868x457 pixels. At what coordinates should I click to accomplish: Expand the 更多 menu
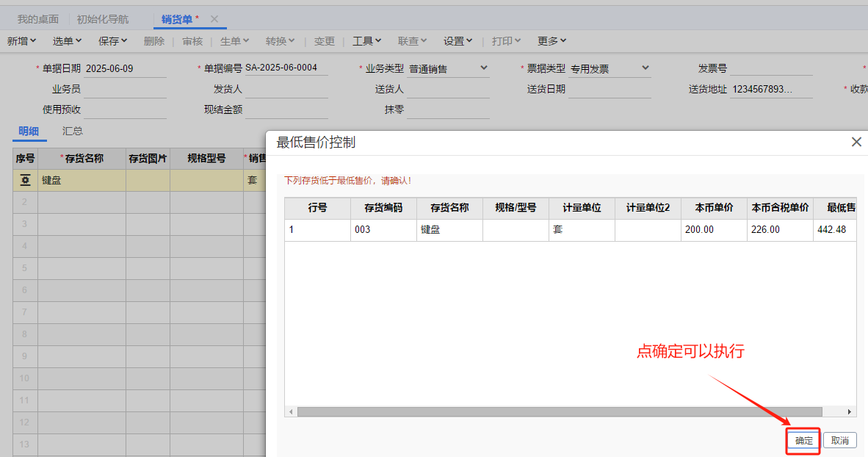click(551, 41)
